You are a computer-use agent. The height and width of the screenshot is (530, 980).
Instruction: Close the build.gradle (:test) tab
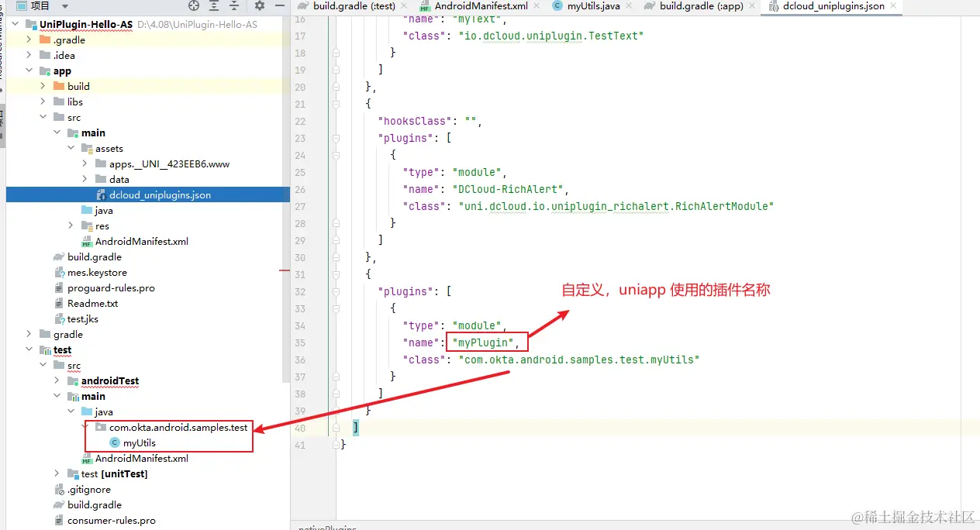point(403,5)
